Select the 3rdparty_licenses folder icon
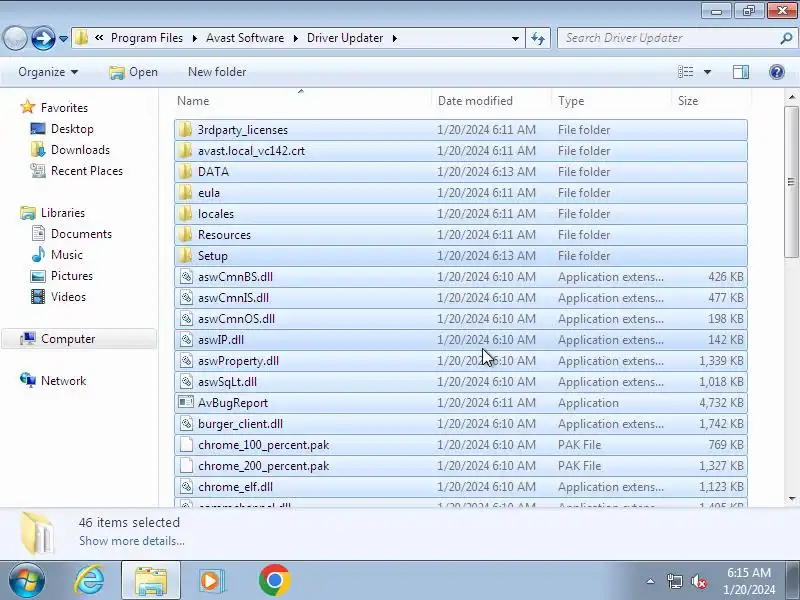This screenshot has width=800, height=600. coord(185,130)
